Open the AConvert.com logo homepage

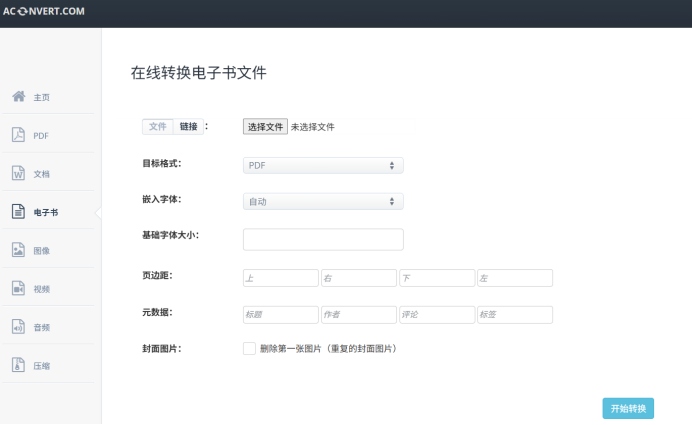coord(44,11)
